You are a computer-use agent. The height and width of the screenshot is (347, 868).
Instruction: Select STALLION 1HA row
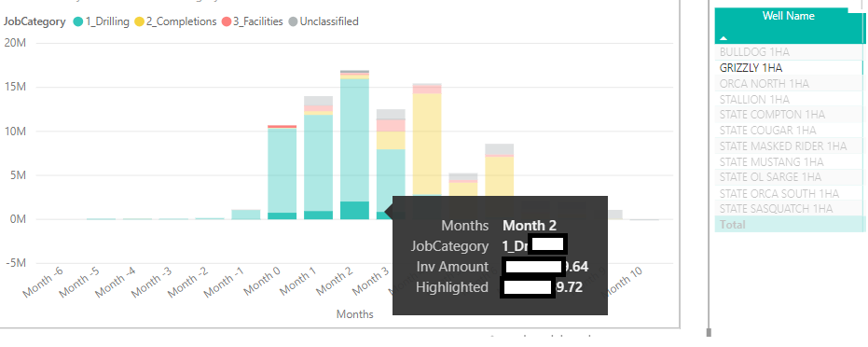789,100
